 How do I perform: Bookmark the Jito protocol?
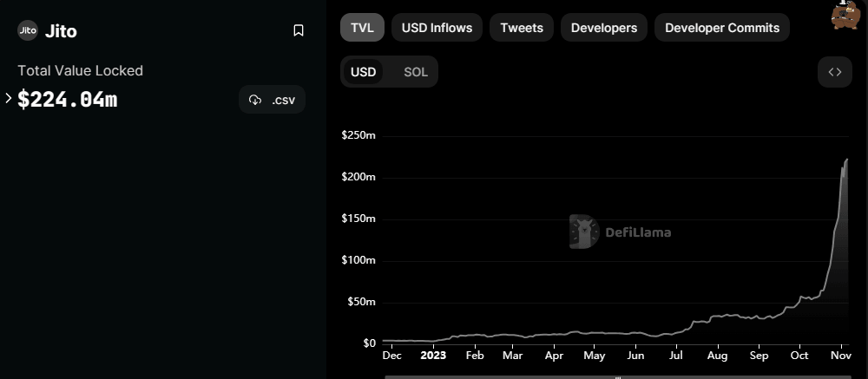(x=299, y=30)
